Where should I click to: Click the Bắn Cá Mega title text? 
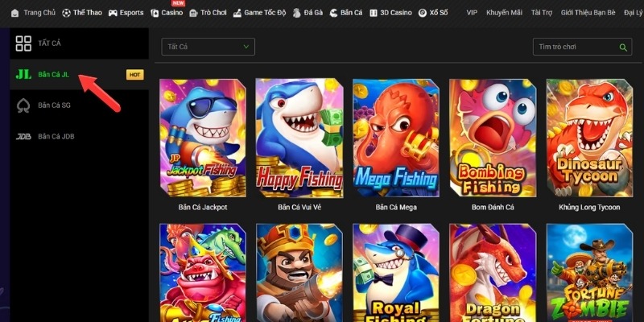click(396, 208)
